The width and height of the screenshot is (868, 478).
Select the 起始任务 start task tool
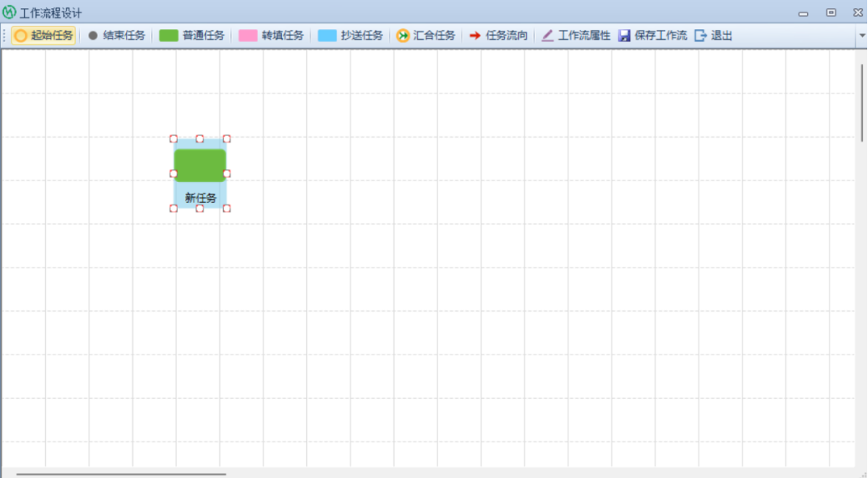click(44, 36)
